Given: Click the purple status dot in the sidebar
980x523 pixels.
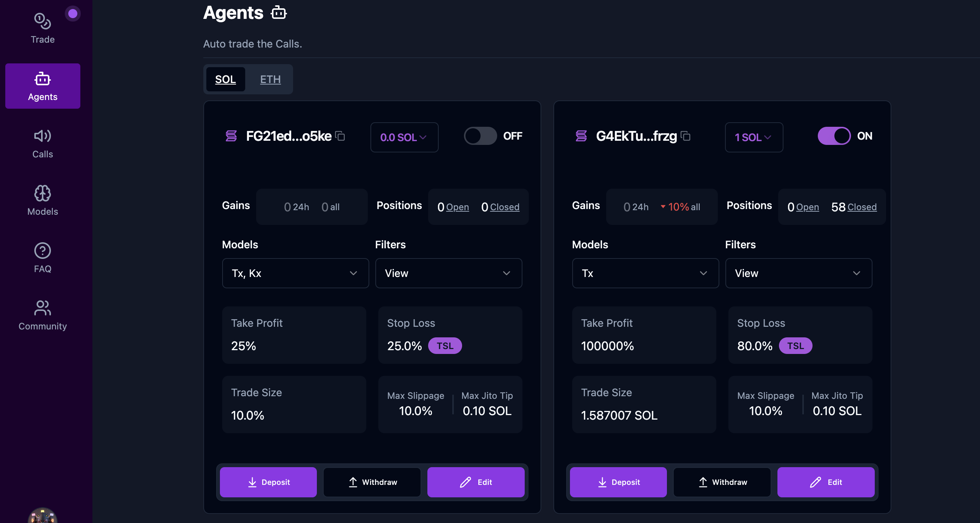Looking at the screenshot, I should pos(73,14).
